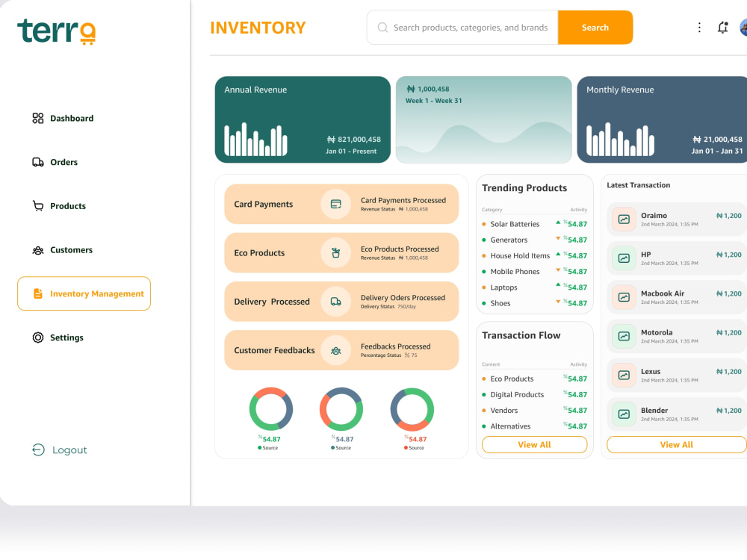Open the Annual Revenue card
Viewport: 747px width, 560px height.
point(303,119)
